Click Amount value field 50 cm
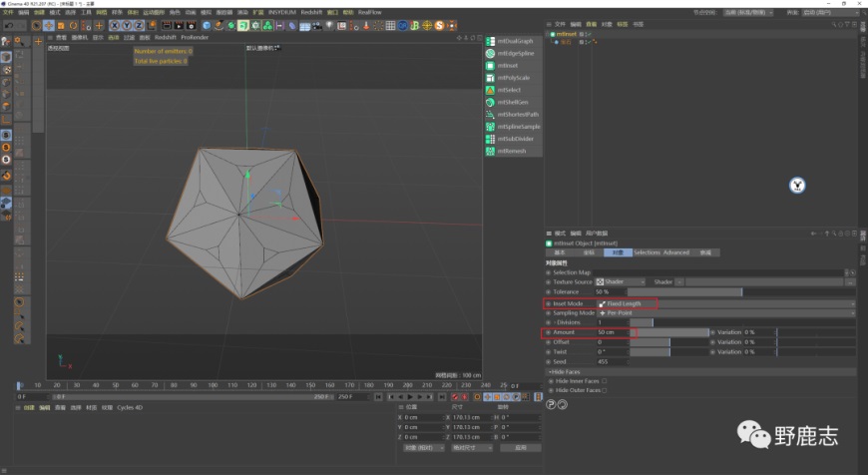The width and height of the screenshot is (868, 475). [x=613, y=332]
